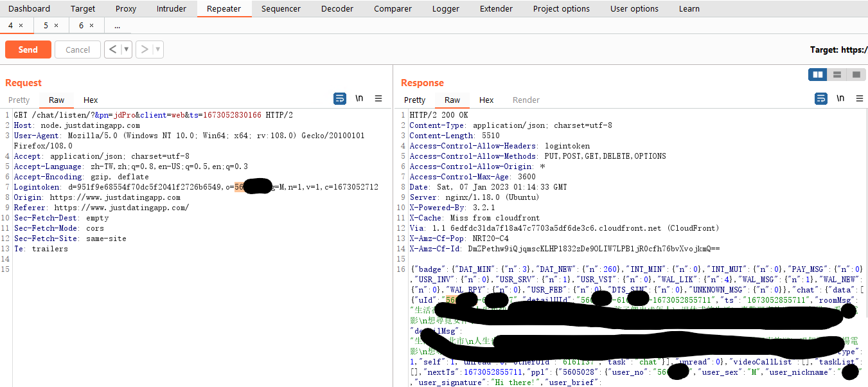Switch to Repeater tab 6

pos(81,26)
